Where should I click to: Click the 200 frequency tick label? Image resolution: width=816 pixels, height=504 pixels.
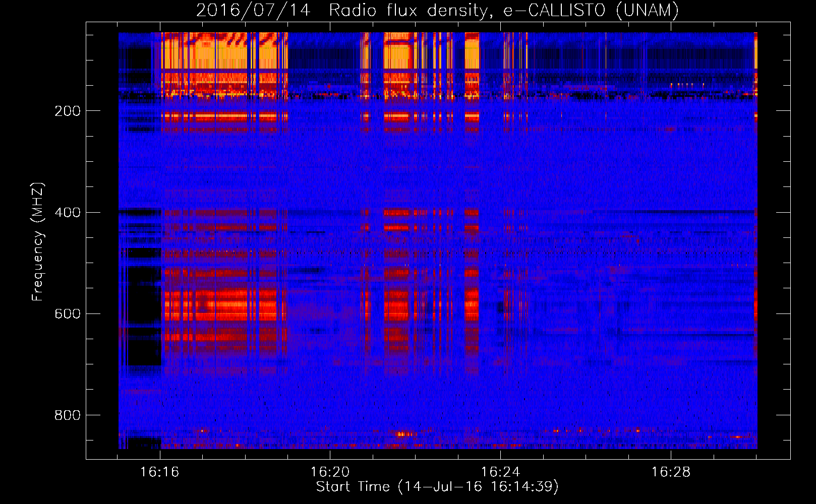(68, 111)
